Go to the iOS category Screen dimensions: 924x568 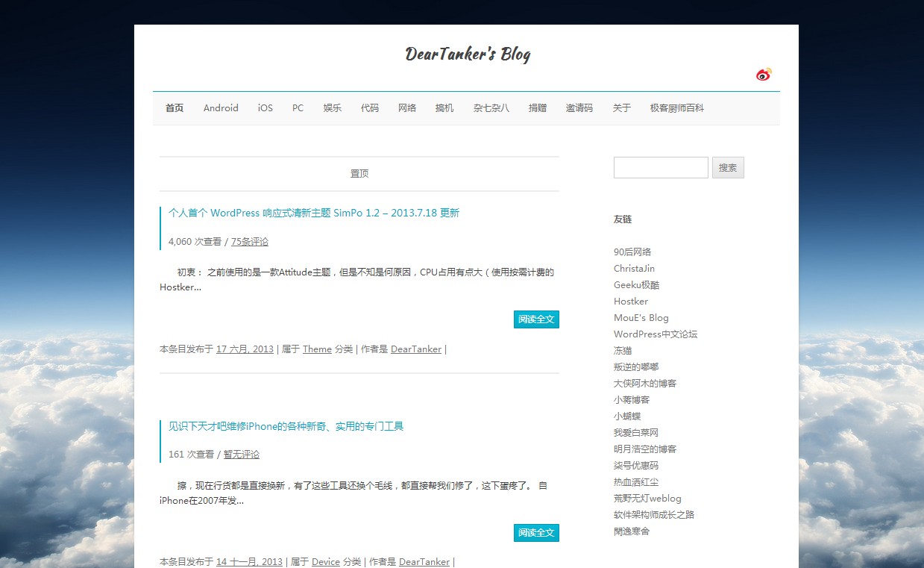pos(265,108)
